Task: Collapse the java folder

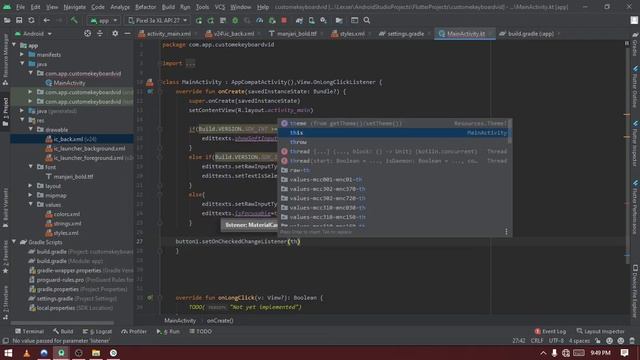Action: (22, 64)
